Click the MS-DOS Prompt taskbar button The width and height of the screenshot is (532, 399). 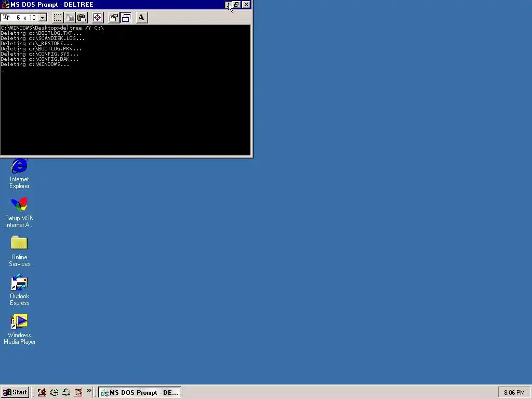coord(140,393)
